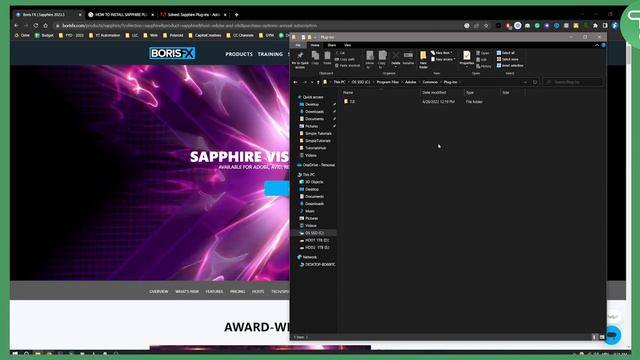The width and height of the screenshot is (640, 360).
Task: Click Common in the address breadcrumb
Action: (x=430, y=82)
